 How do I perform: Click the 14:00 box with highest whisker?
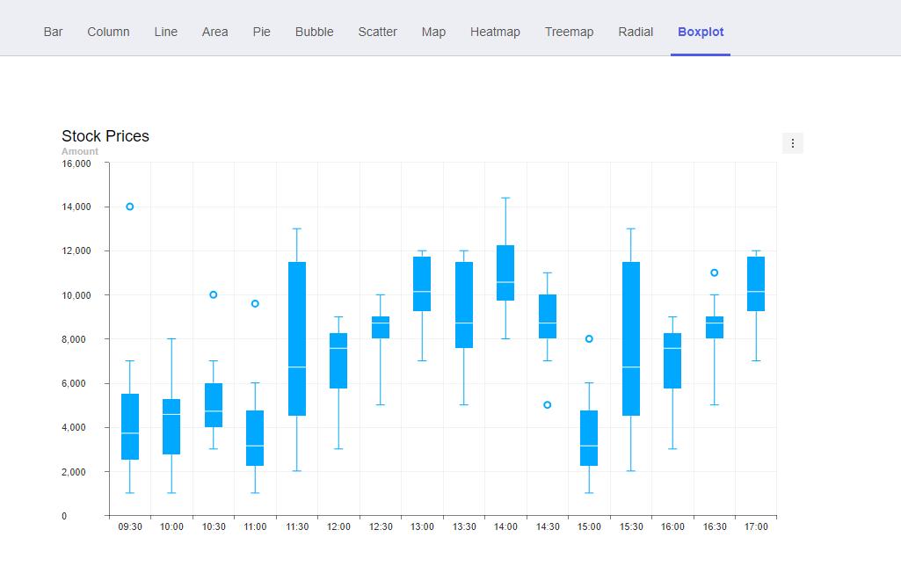click(x=505, y=272)
